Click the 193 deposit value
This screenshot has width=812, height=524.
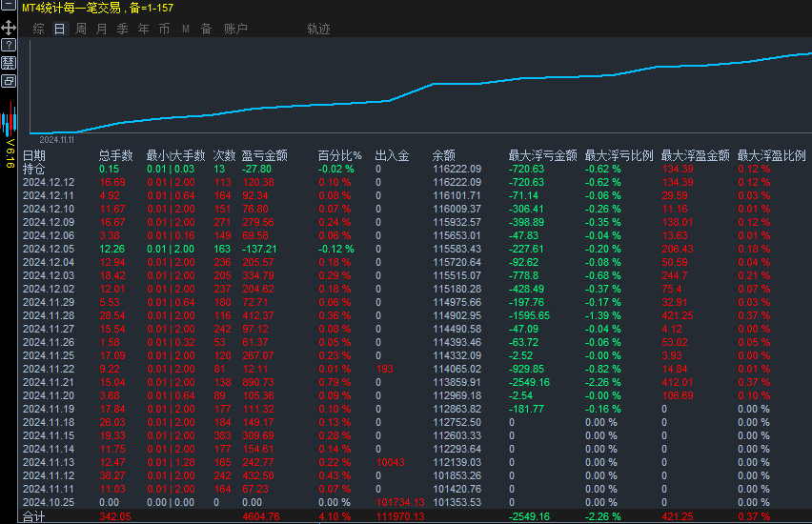385,370
